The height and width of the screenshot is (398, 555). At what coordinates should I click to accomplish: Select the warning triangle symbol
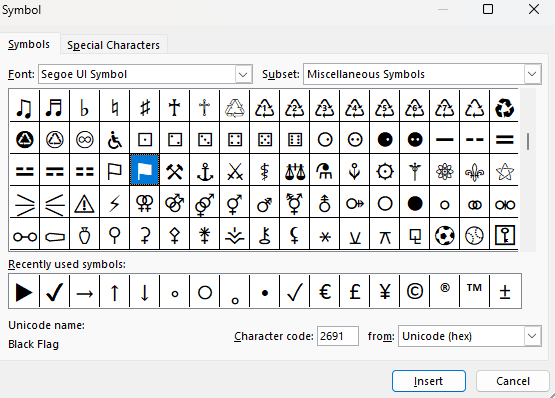point(84,203)
